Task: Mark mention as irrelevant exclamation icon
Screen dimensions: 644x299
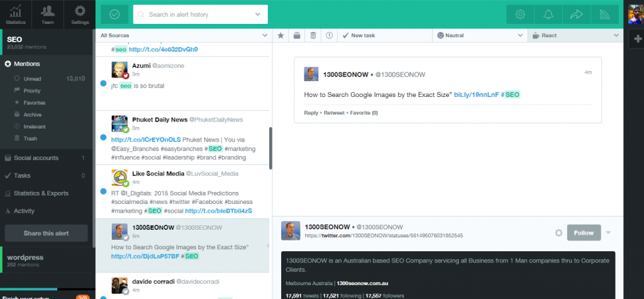Action: coord(329,35)
